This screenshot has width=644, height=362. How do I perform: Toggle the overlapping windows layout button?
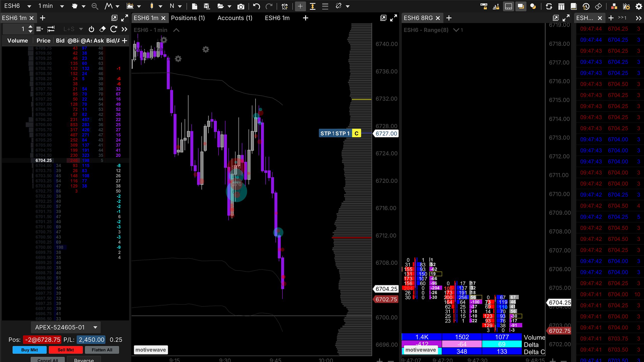pos(520,6)
